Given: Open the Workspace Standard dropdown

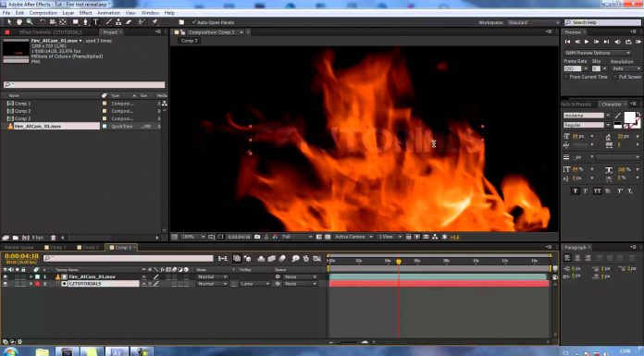Looking at the screenshot, I should pyautogui.click(x=533, y=22).
